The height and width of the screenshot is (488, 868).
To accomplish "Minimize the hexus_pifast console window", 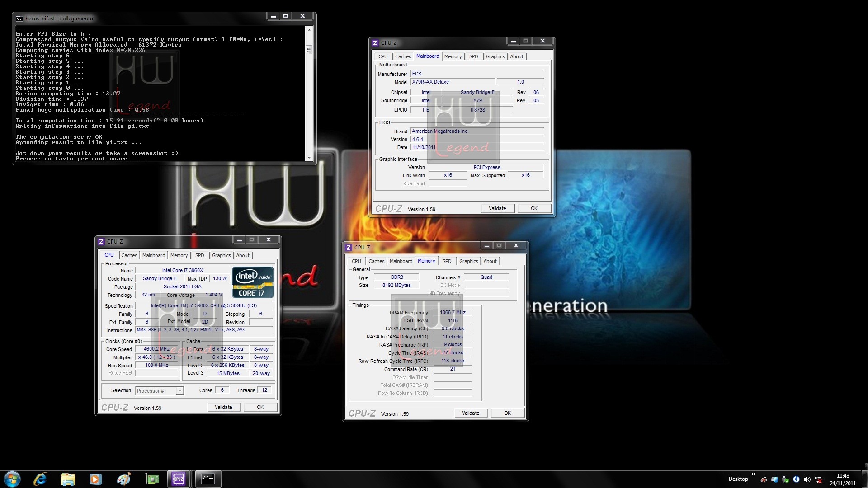I will click(273, 16).
